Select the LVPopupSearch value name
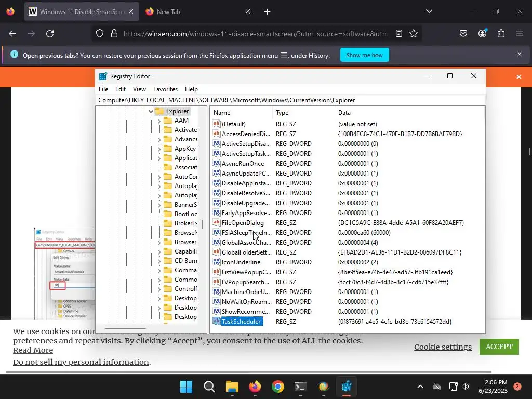Image resolution: width=532 pixels, height=399 pixels. 245,282
